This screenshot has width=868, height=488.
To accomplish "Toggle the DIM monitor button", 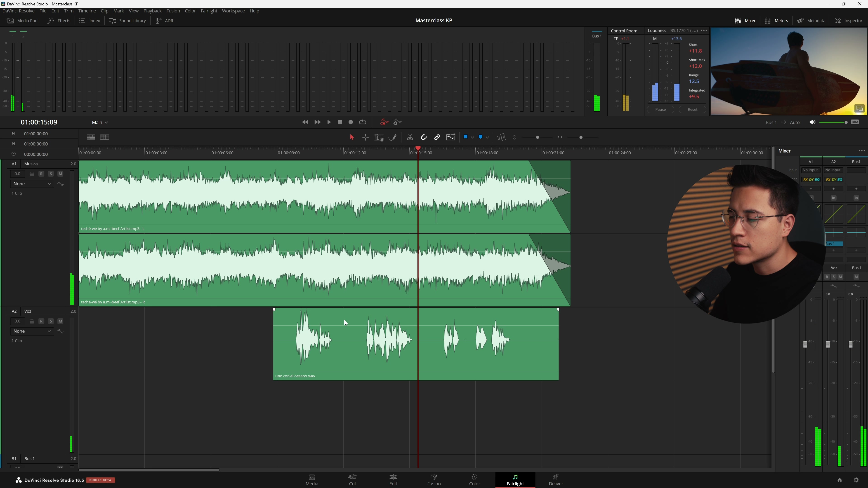I will (x=855, y=122).
